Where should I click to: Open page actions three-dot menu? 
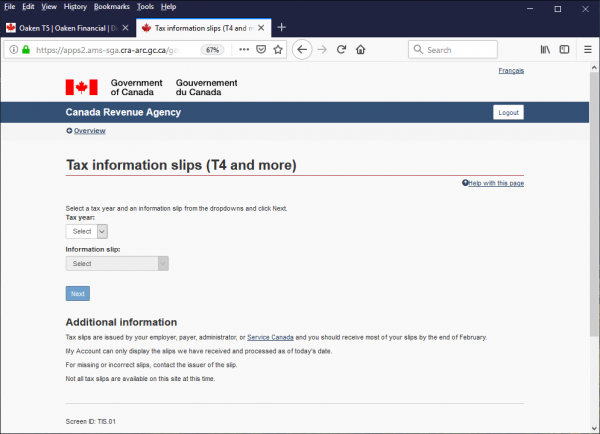243,49
